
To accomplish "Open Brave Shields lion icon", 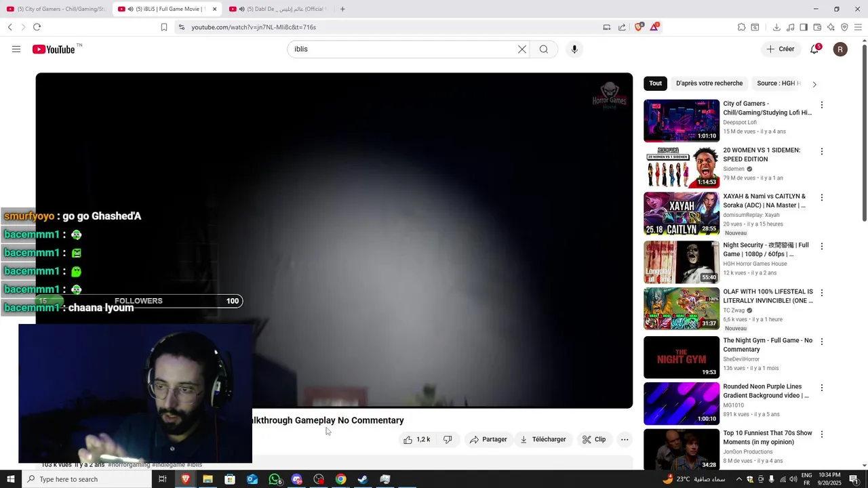I will click(639, 27).
